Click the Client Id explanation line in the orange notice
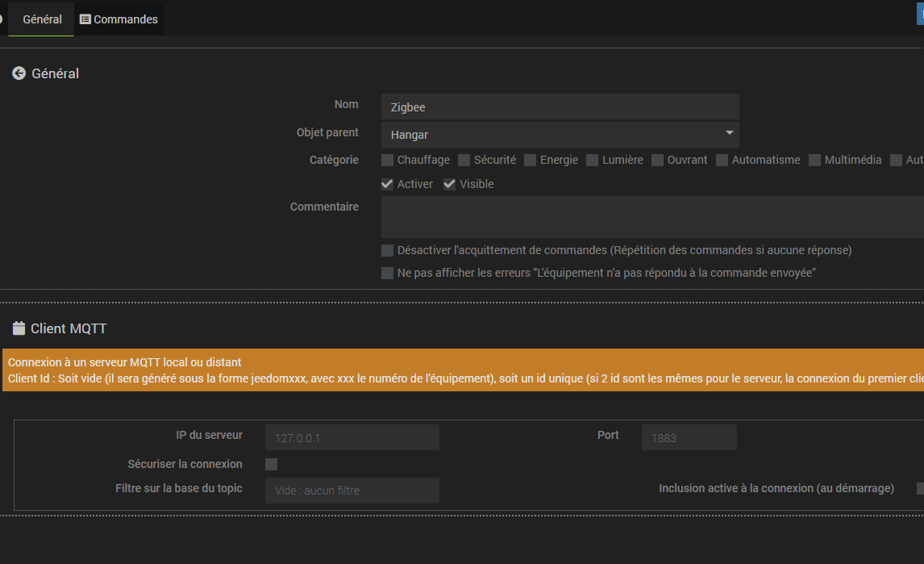 465,378
